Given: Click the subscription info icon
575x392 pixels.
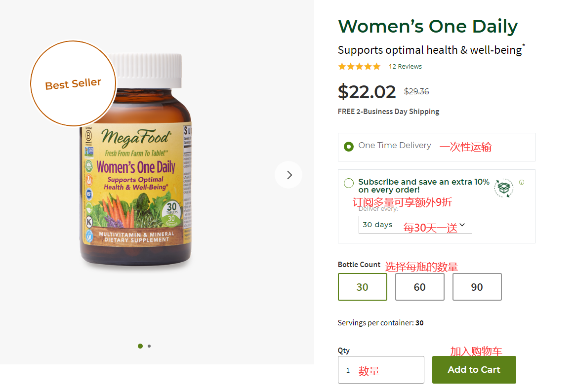Looking at the screenshot, I should tap(522, 182).
